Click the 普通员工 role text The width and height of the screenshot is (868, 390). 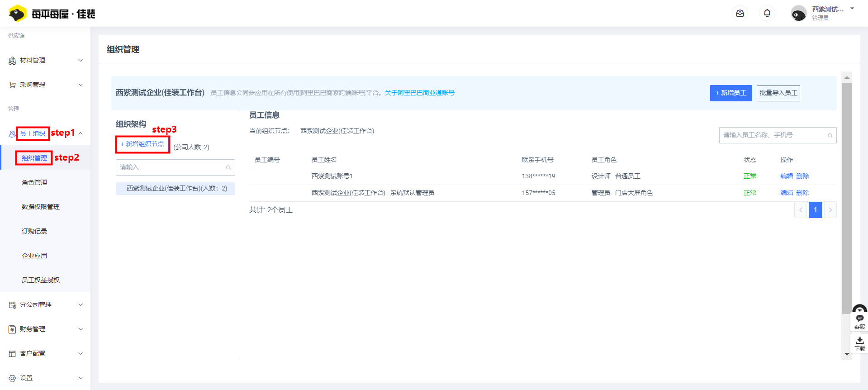628,176
